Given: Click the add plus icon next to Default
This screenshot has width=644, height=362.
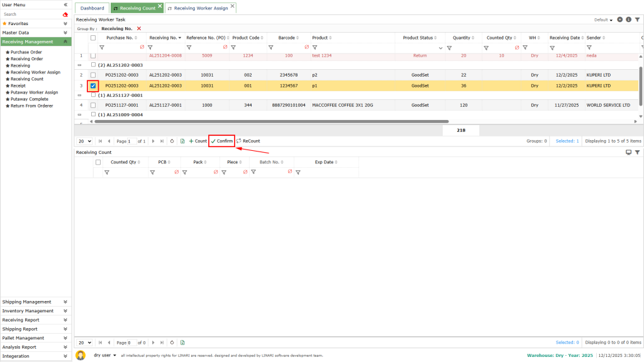Looking at the screenshot, I should (x=620, y=19).
